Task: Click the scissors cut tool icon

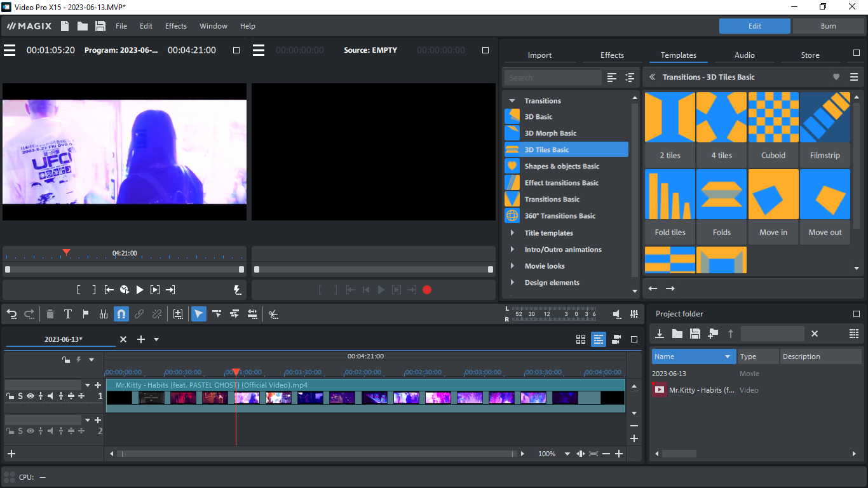Action: point(273,314)
